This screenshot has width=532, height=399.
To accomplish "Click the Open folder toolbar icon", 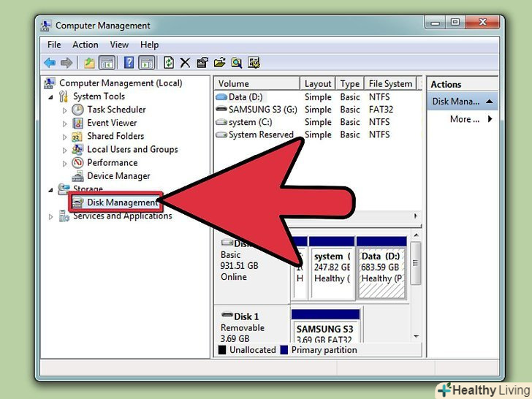I will (x=219, y=63).
